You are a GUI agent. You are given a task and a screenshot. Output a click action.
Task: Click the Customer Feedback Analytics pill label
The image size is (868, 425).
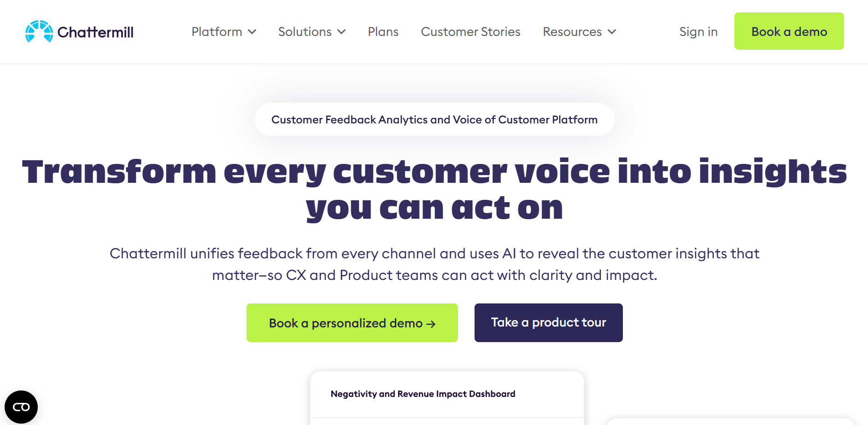point(434,120)
